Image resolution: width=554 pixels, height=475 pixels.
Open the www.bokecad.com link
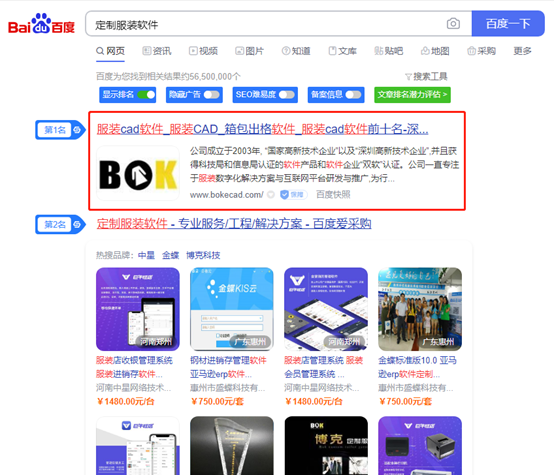click(226, 195)
